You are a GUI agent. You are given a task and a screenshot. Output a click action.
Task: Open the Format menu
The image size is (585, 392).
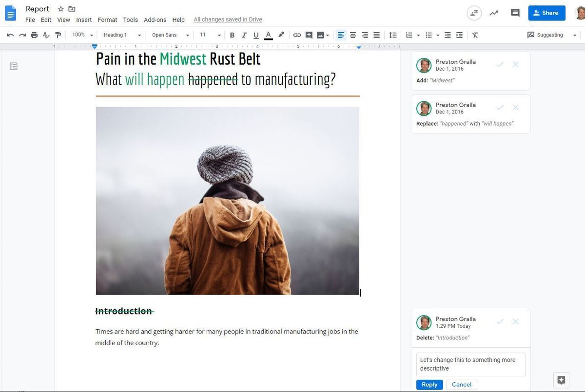coord(107,20)
